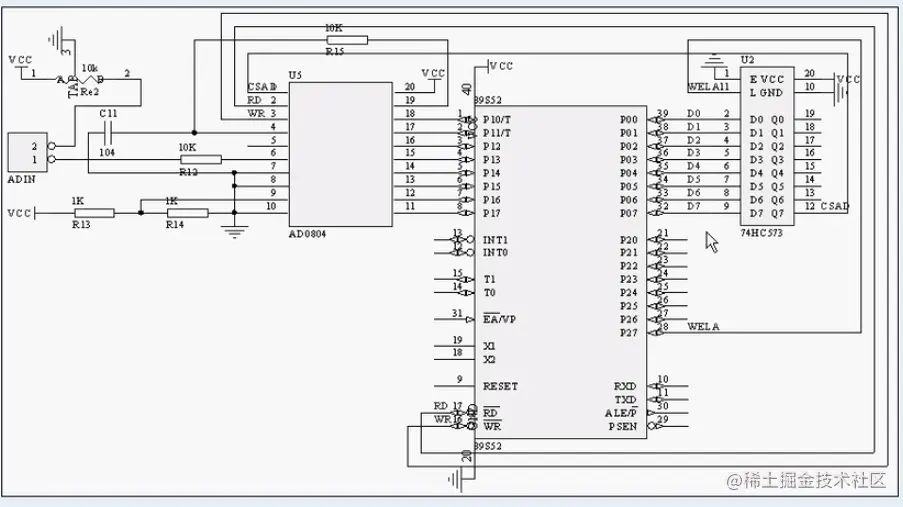The image size is (903, 507).
Task: Click the EA/VP pin label
Action: [x=499, y=319]
